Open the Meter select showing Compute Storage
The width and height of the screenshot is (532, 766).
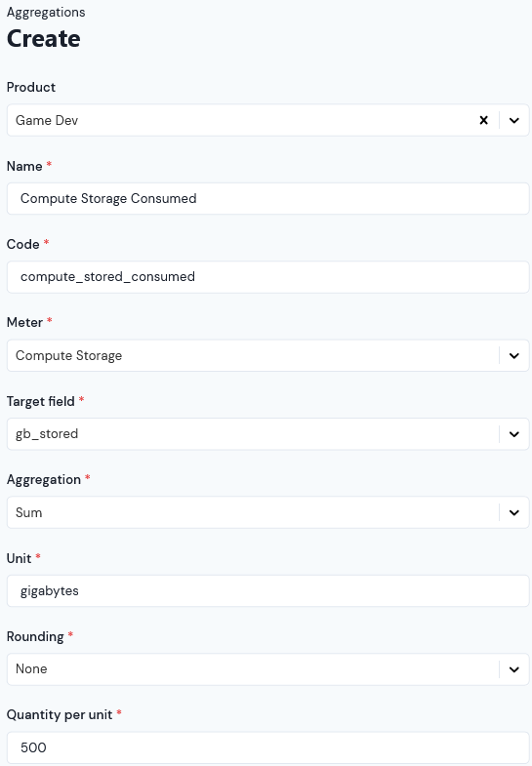click(x=267, y=355)
